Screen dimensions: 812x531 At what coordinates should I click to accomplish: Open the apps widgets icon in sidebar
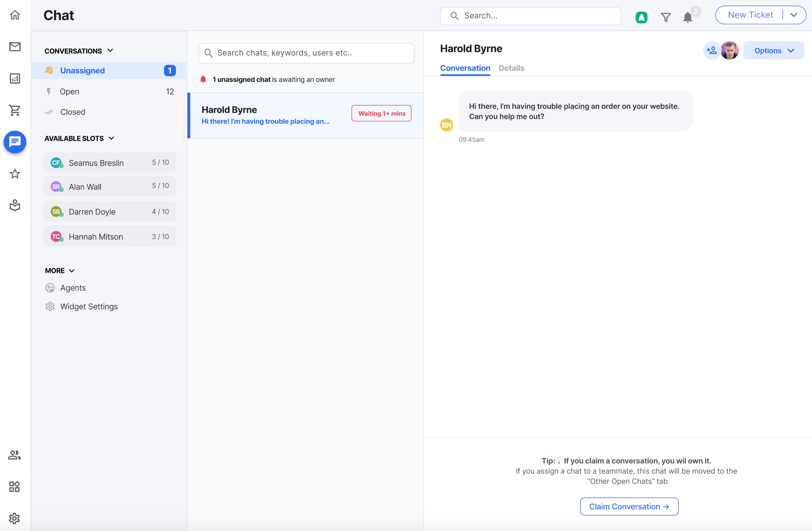pos(15,487)
